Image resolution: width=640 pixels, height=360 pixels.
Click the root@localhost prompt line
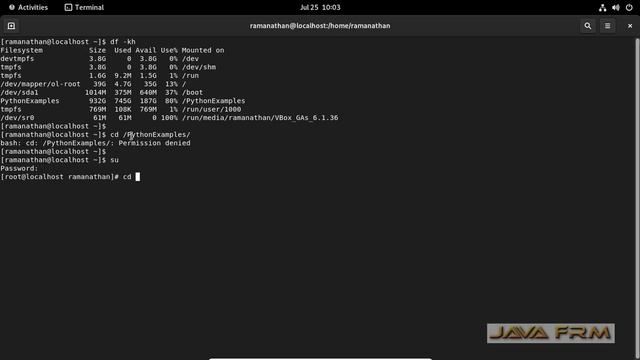click(x=70, y=177)
